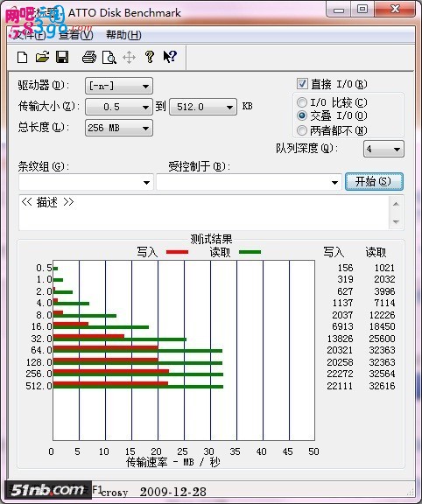Click the read value 25600
The width and height of the screenshot is (422, 504).
click(382, 339)
